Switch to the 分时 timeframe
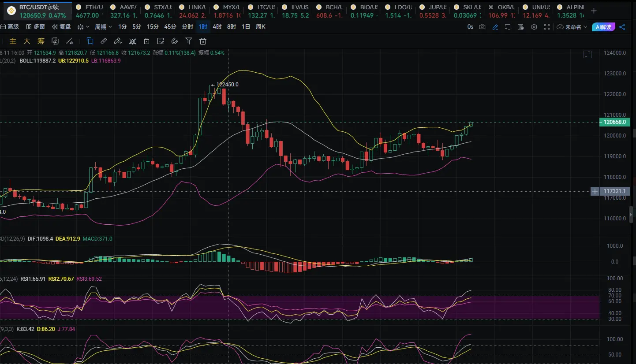 pyautogui.click(x=187, y=27)
